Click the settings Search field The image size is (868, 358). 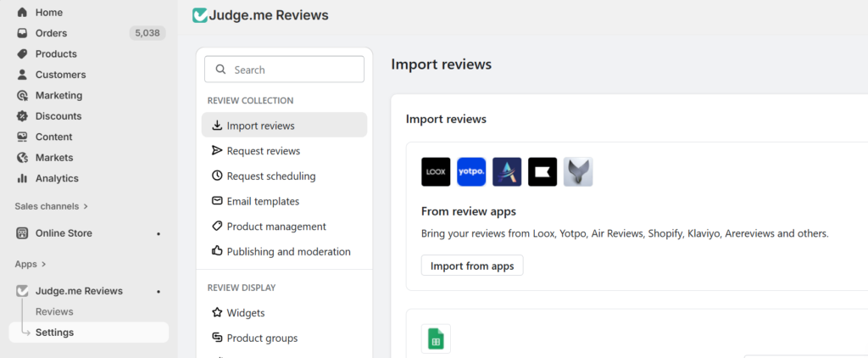pos(284,70)
